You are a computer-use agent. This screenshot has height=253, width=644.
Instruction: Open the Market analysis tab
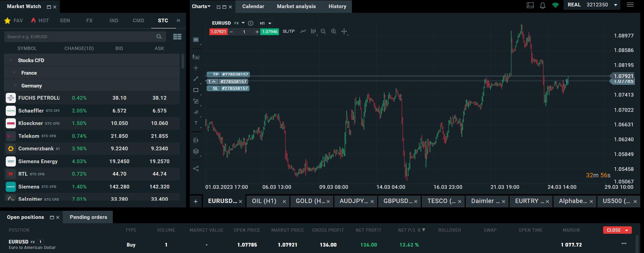pyautogui.click(x=296, y=6)
